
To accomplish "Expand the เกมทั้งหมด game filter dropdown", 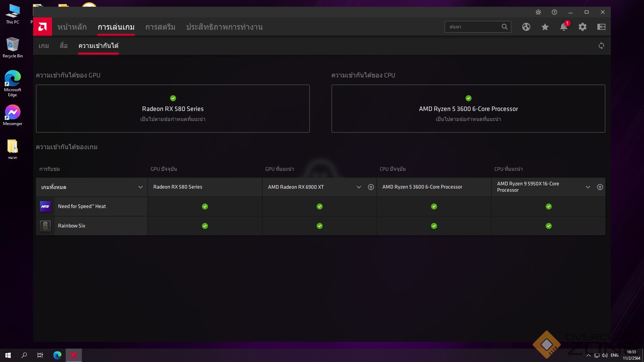I will pos(141,187).
